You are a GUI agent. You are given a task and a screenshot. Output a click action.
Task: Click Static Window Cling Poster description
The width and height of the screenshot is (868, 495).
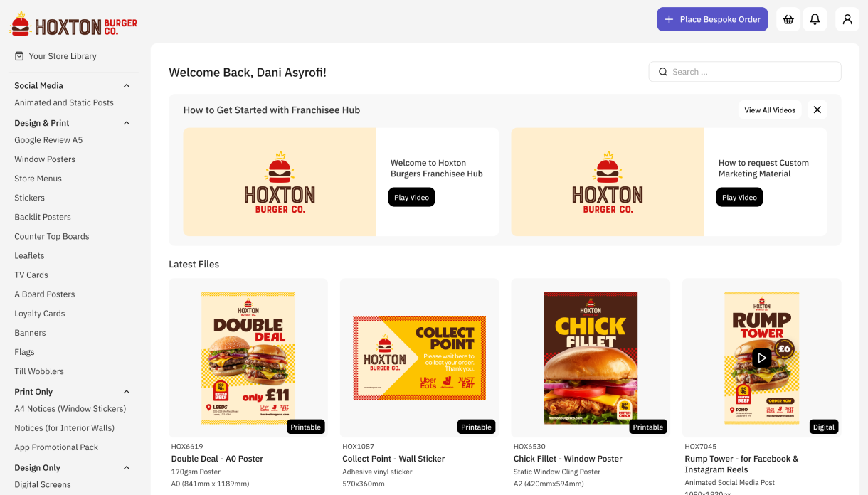[557, 472]
